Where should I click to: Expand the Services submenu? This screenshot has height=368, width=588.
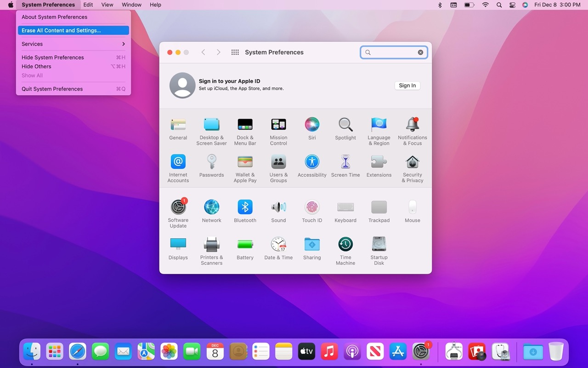click(x=73, y=44)
